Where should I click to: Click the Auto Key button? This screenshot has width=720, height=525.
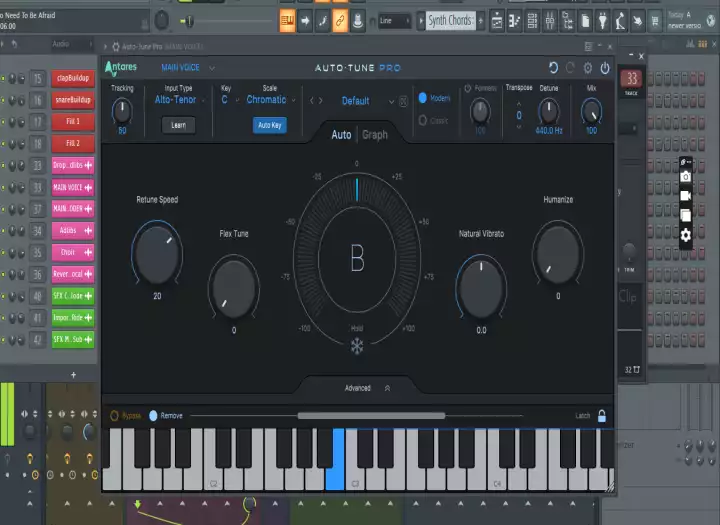click(270, 125)
